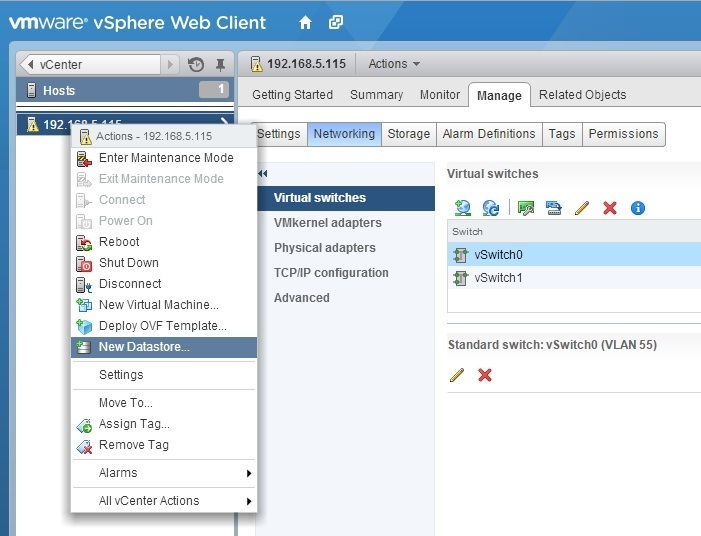Remove selected switch red X in toolbar
Image resolution: width=701 pixels, height=536 pixels.
[x=610, y=208]
